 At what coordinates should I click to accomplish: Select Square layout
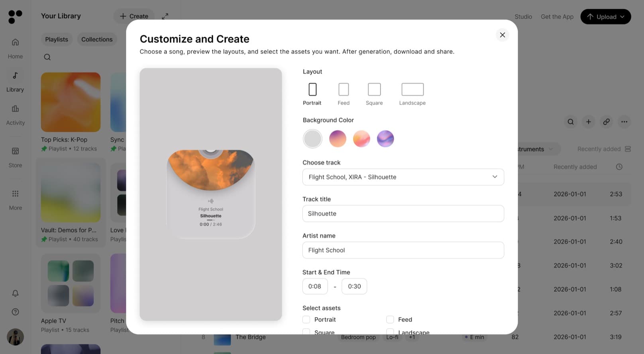[x=374, y=94]
